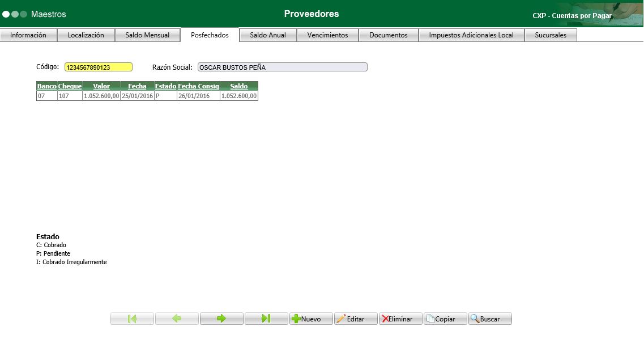Sort by the Cheque column header
Viewport: 644px width, 339px height.
click(70, 86)
